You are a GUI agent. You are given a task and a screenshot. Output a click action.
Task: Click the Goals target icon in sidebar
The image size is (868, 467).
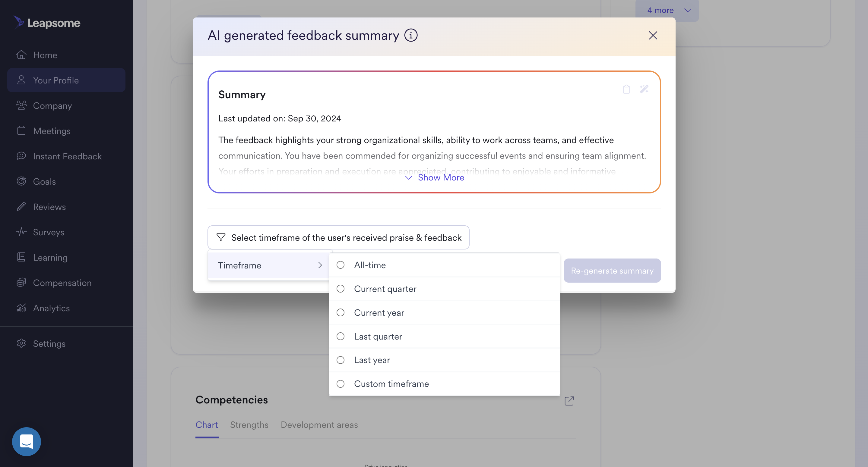point(21,181)
